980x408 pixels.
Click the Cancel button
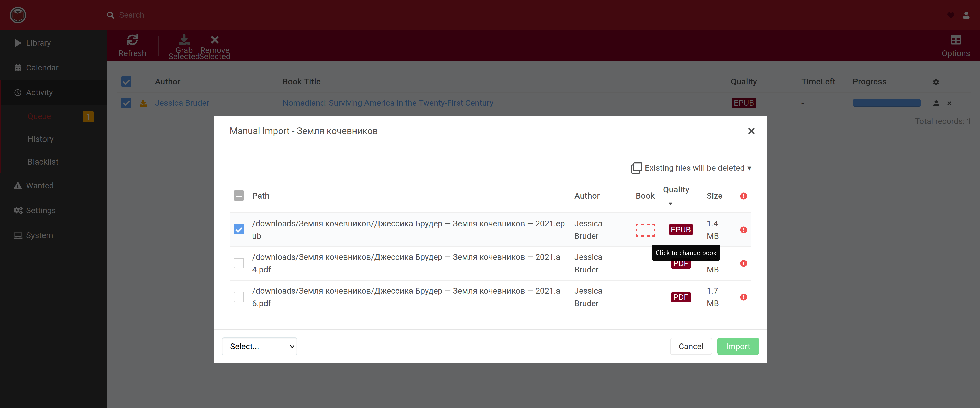point(691,346)
